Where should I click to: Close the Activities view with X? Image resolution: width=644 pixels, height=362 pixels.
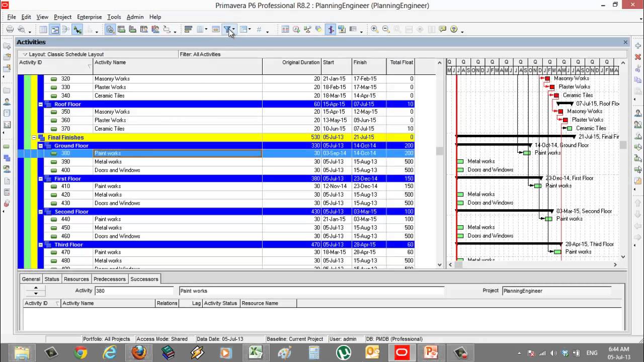(625, 42)
